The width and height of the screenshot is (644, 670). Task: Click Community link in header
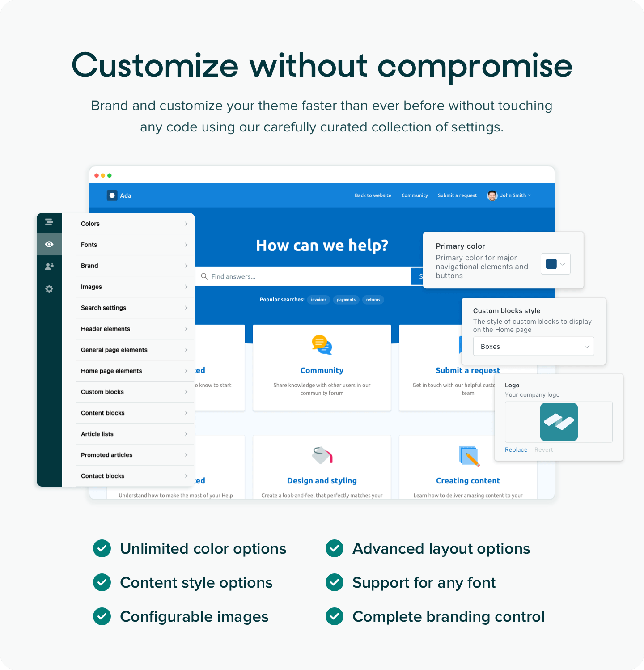[x=415, y=195]
